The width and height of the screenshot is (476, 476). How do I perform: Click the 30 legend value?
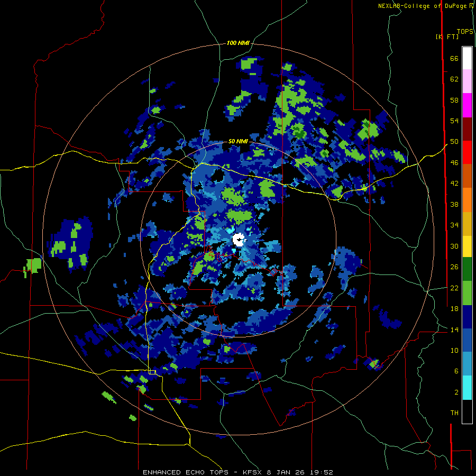454,246
